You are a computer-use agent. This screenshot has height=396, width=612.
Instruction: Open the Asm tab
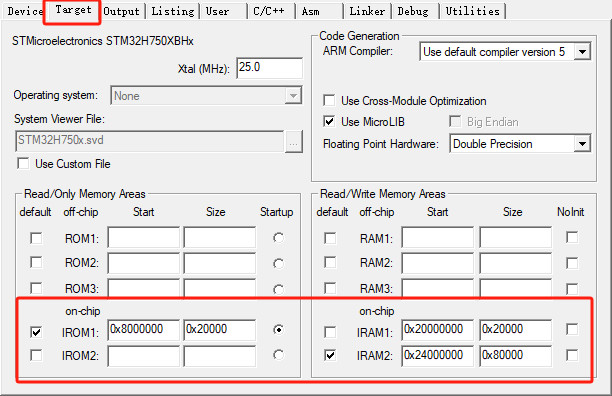pyautogui.click(x=319, y=11)
